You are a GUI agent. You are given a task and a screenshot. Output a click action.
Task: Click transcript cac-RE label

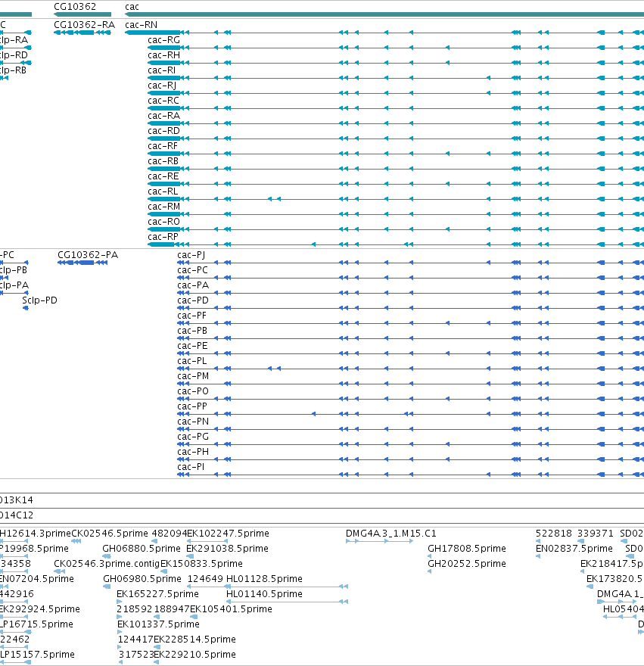[163, 176]
